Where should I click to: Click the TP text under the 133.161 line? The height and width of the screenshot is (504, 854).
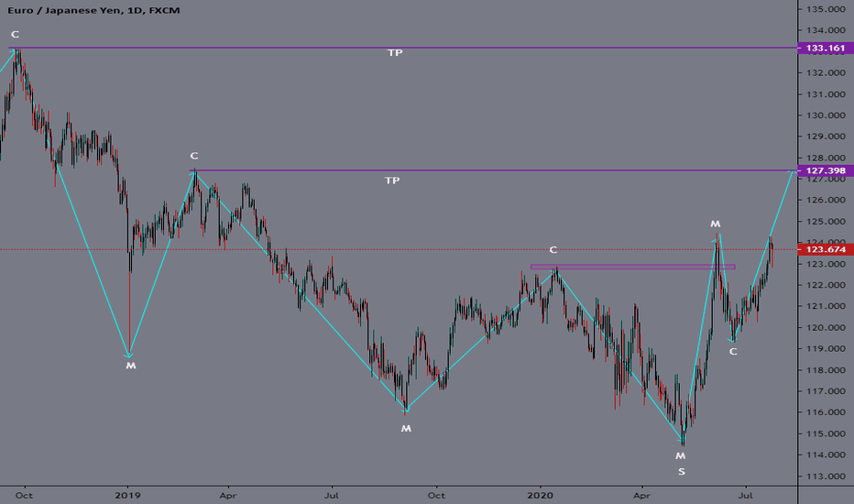pyautogui.click(x=395, y=53)
